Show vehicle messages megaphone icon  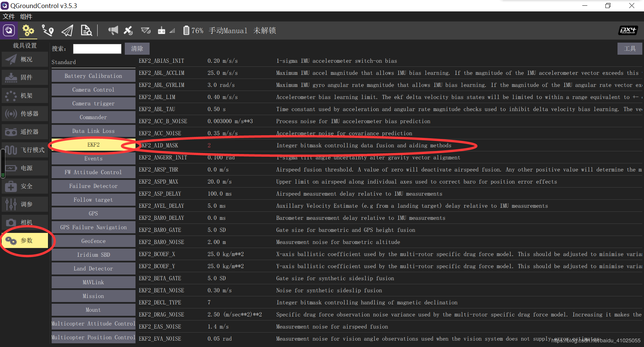(113, 31)
